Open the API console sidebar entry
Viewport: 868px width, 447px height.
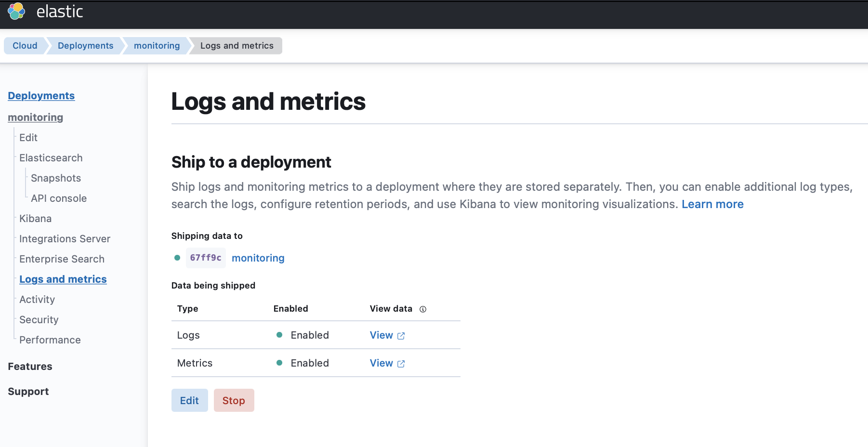pyautogui.click(x=59, y=198)
